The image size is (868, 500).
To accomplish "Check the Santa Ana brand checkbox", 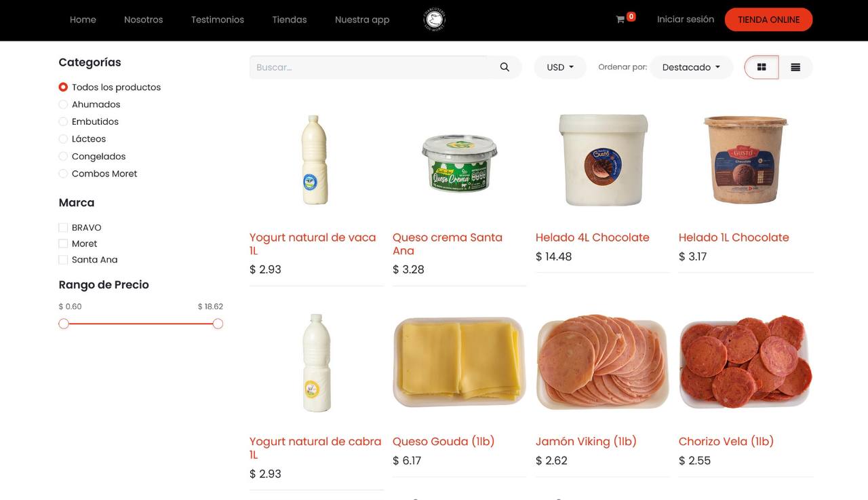I will [x=63, y=260].
